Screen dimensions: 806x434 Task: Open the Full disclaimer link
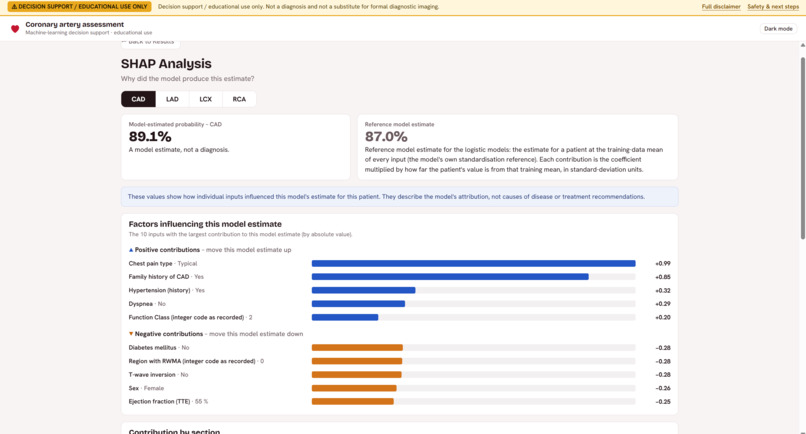pyautogui.click(x=721, y=7)
